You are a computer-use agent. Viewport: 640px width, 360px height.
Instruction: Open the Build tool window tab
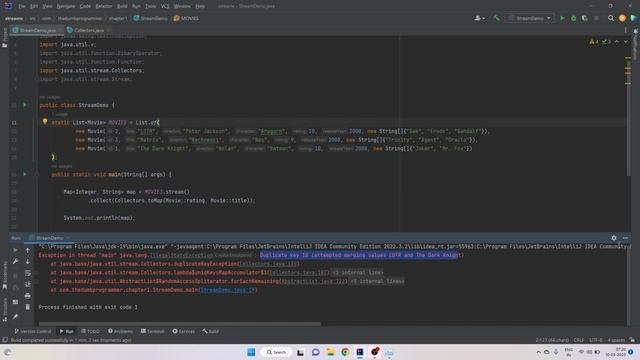pos(211,331)
